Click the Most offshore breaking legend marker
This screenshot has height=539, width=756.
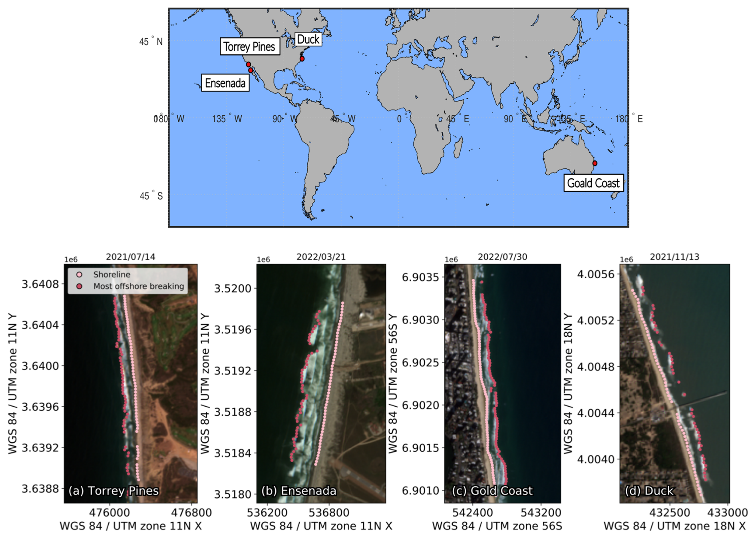click(80, 286)
